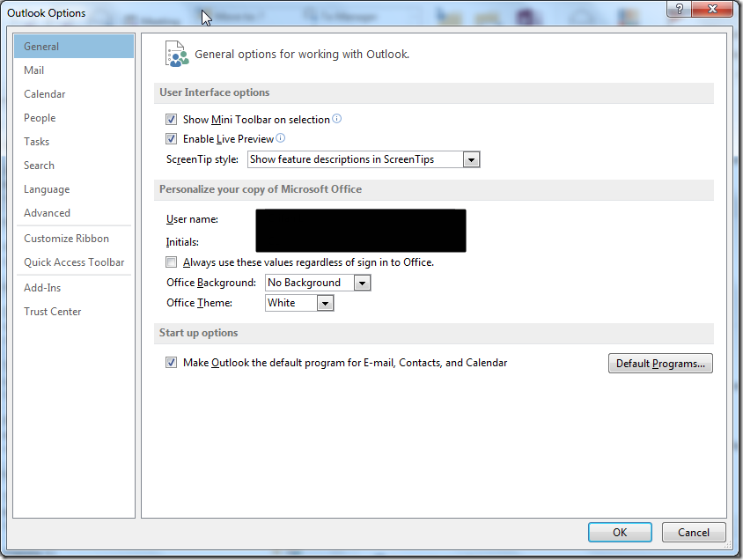Open the Trust Center category

(x=74, y=312)
